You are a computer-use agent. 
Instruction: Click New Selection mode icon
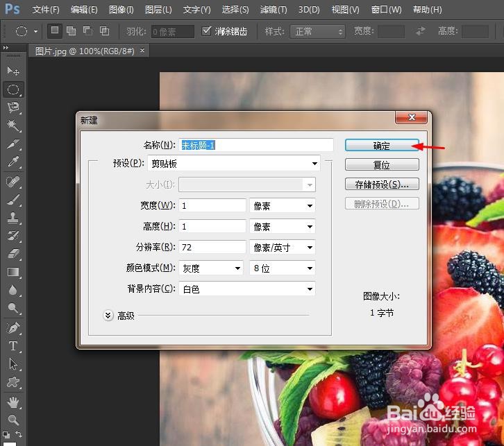pyautogui.click(x=55, y=31)
